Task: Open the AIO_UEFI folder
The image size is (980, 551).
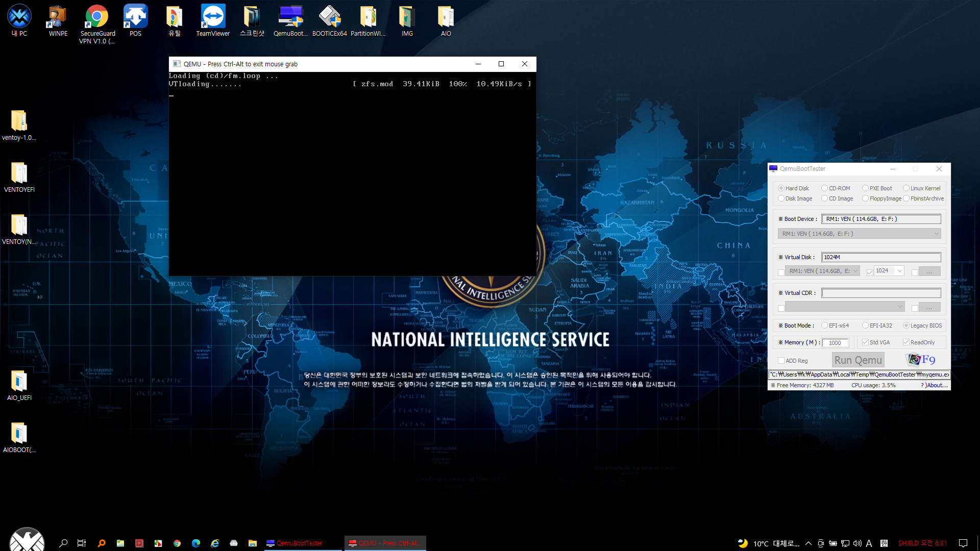Action: [x=19, y=385]
